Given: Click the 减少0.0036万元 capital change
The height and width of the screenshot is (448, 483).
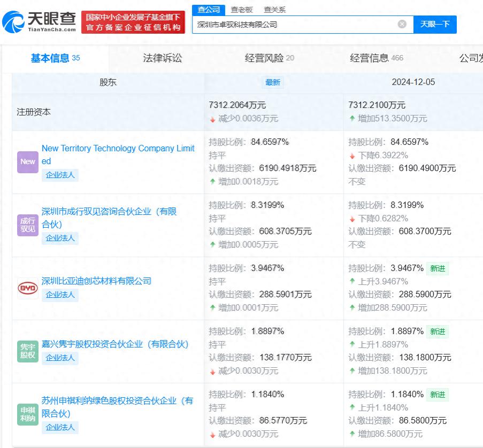Looking at the screenshot, I should click(248, 119).
